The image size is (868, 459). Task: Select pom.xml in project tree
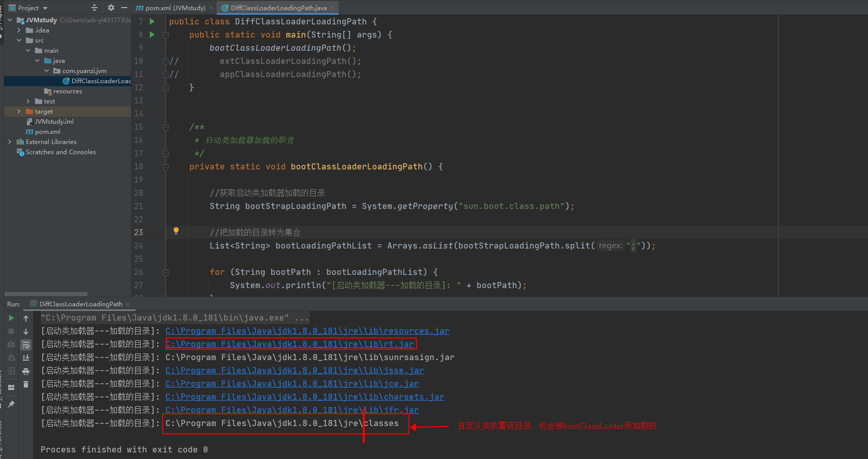[x=43, y=132]
